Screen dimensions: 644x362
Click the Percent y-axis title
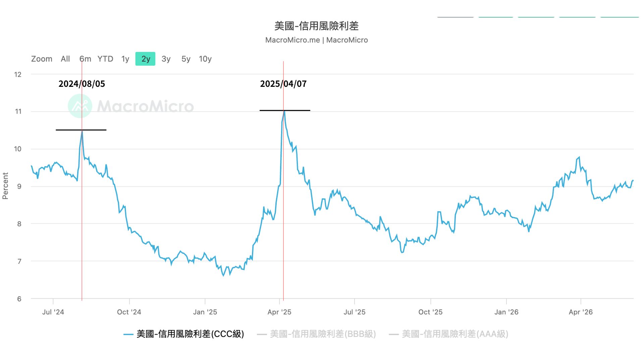[x=5, y=186]
